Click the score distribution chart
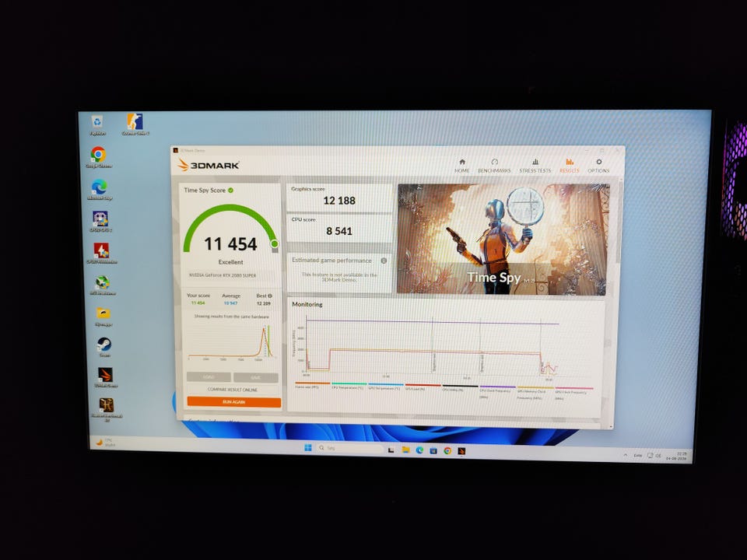This screenshot has width=747, height=560. point(232,342)
